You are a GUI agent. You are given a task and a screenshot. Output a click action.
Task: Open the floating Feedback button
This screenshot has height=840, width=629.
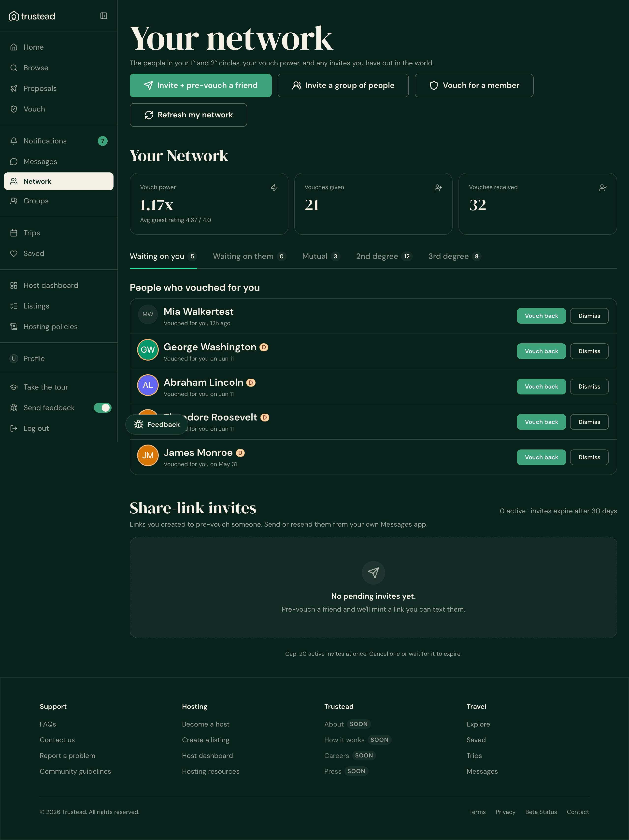tap(157, 425)
